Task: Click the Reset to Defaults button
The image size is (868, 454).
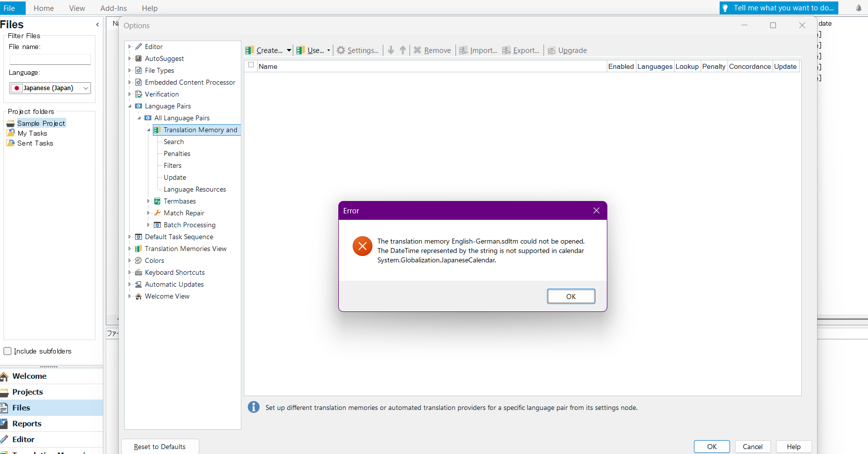Action: click(160, 447)
